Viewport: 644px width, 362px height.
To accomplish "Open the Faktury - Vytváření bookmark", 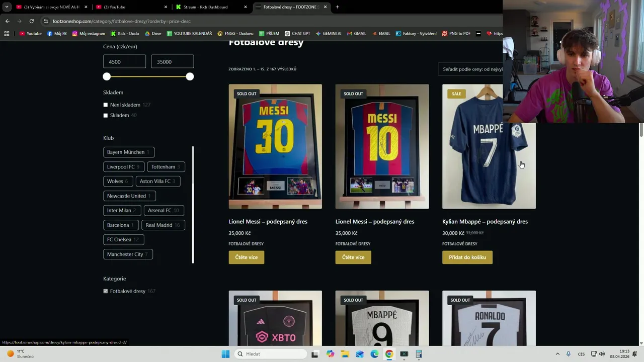I will click(416, 34).
